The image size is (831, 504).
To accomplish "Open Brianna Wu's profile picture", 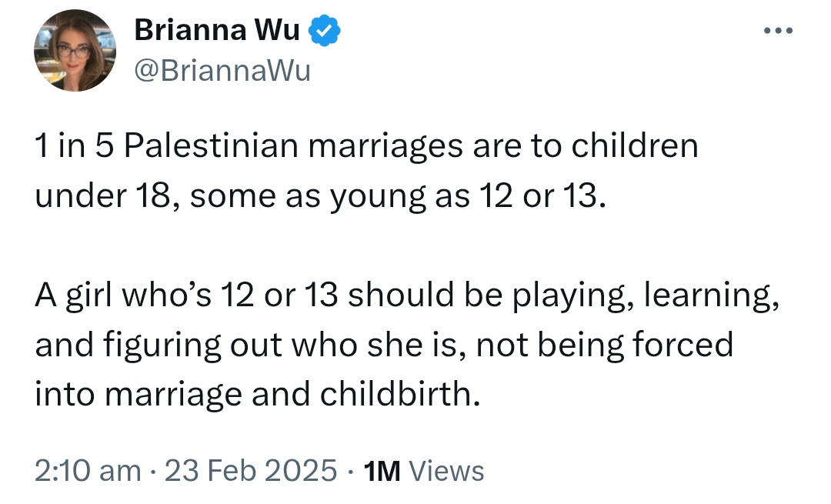I will pyautogui.click(x=75, y=50).
